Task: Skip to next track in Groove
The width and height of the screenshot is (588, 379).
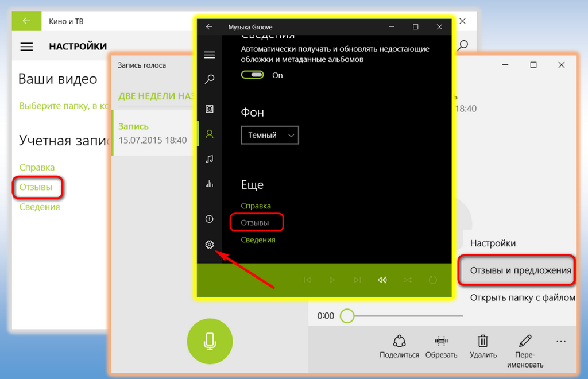Action: (x=357, y=280)
